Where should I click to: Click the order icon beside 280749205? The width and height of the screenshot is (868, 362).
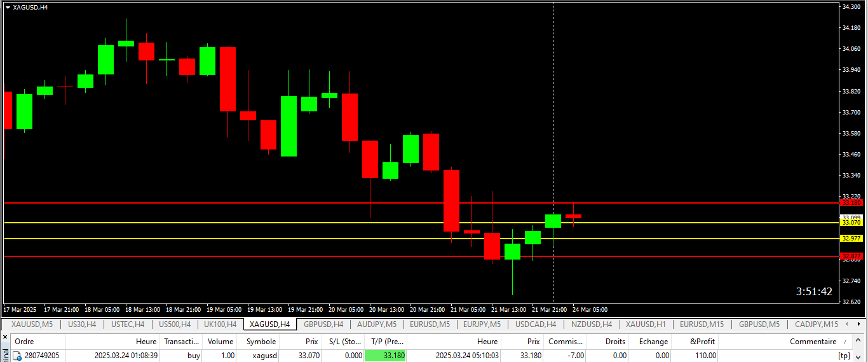point(17,356)
